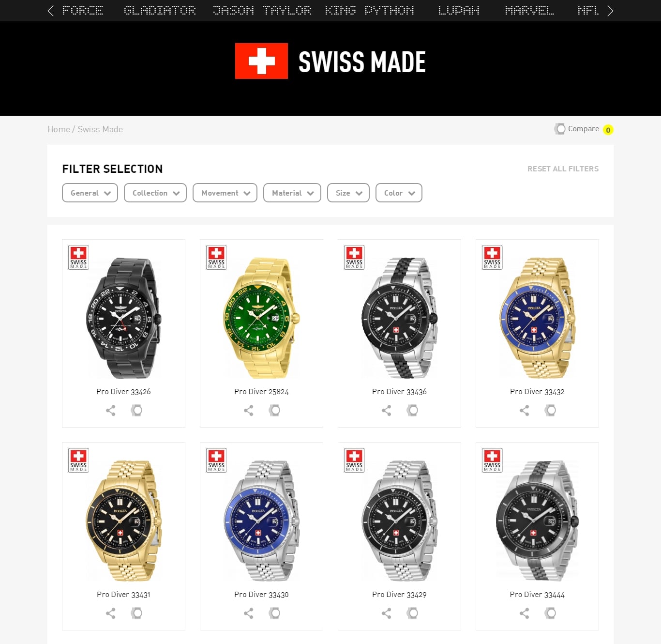Expand the Material filter dropdown

[x=292, y=193]
